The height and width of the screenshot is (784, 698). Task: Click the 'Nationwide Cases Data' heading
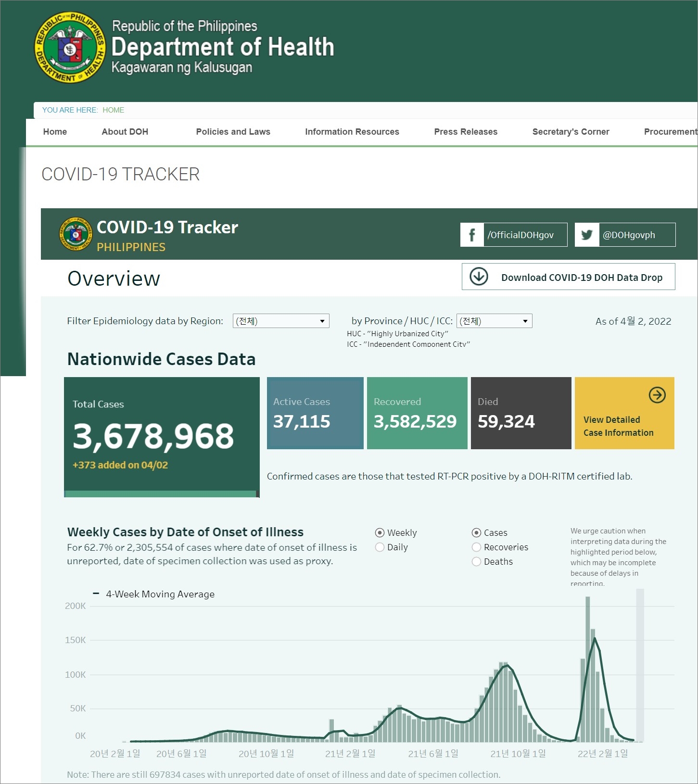(x=161, y=359)
